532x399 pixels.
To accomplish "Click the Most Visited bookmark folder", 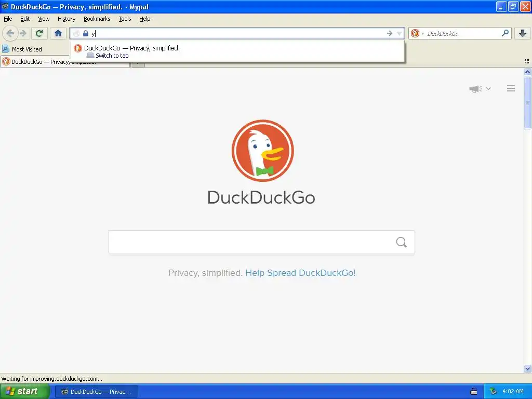I will (22, 49).
